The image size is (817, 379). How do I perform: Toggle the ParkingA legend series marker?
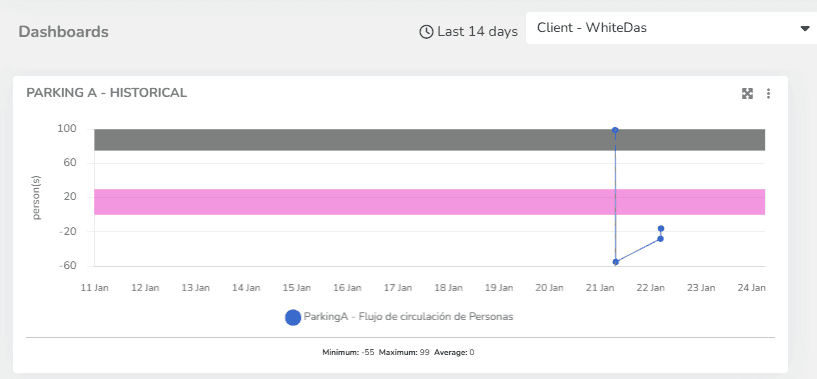click(293, 317)
